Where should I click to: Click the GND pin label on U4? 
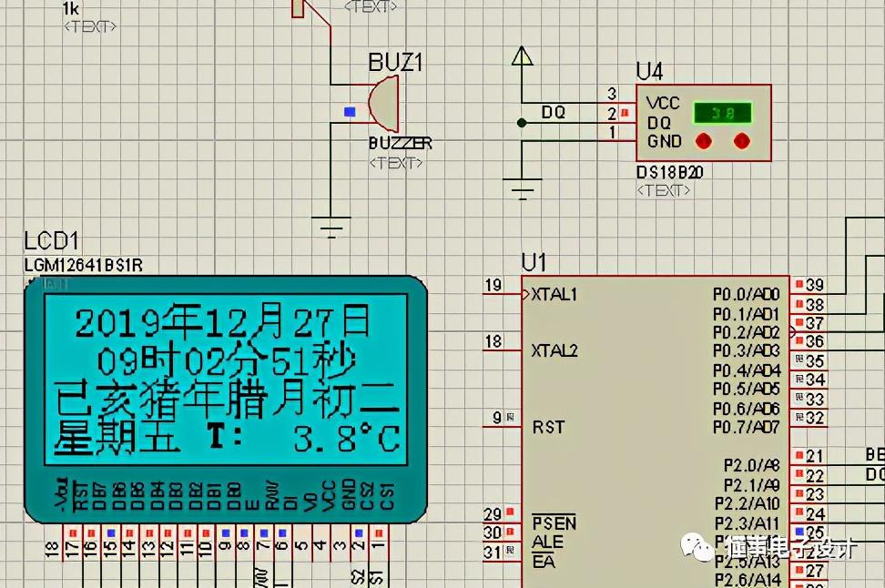(665, 141)
